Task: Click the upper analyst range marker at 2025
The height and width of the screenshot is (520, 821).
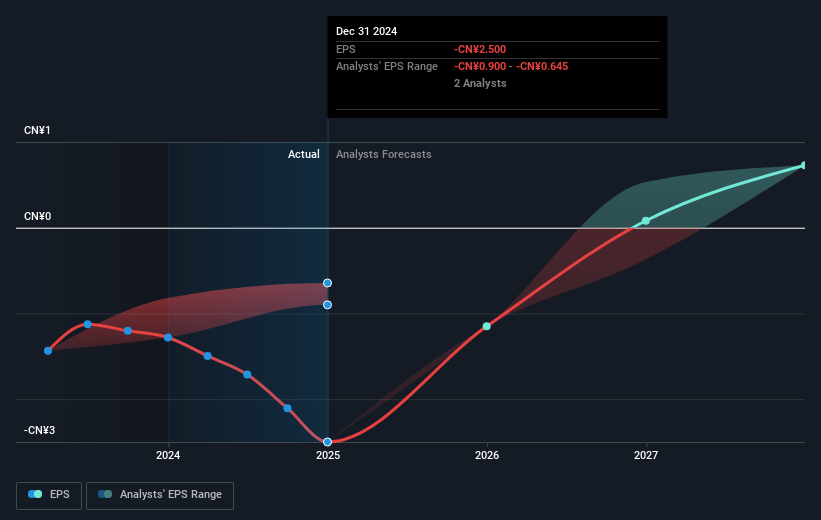Action: tap(327, 283)
